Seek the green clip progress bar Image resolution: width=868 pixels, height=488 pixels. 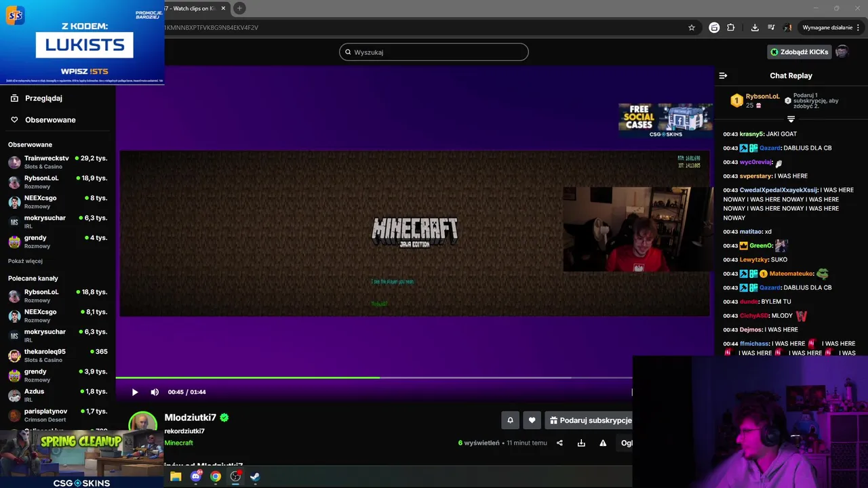point(374,378)
